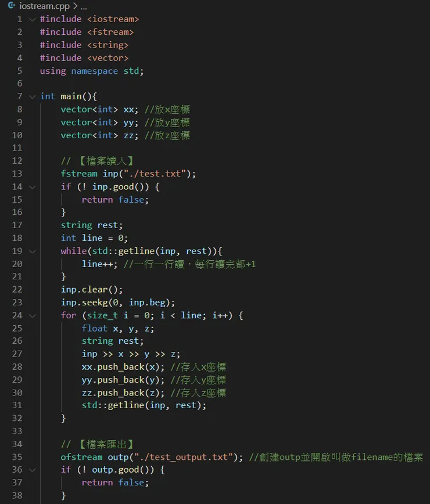The width and height of the screenshot is (430, 504).
Task: Collapse the for loop fold at line 24
Action: click(32, 316)
